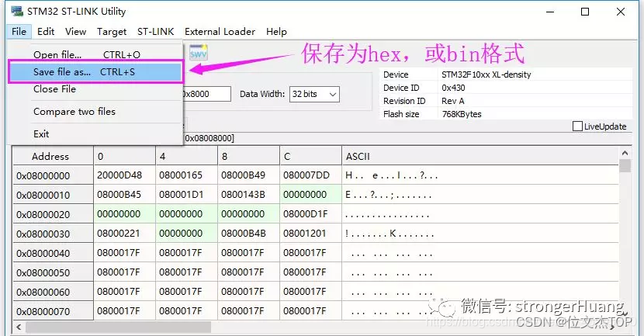This screenshot has height=336, width=644.
Task: Click the Flash size value 768KBytes
Action: [x=462, y=114]
